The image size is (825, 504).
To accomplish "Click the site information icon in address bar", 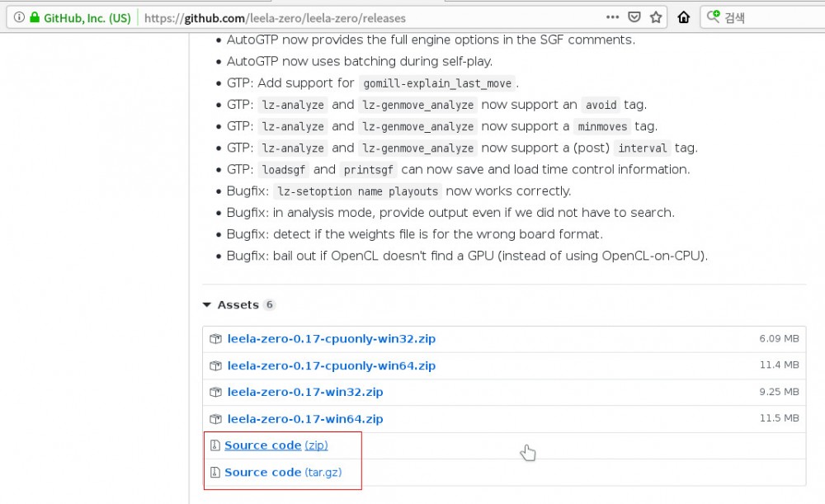I will tap(19, 17).
